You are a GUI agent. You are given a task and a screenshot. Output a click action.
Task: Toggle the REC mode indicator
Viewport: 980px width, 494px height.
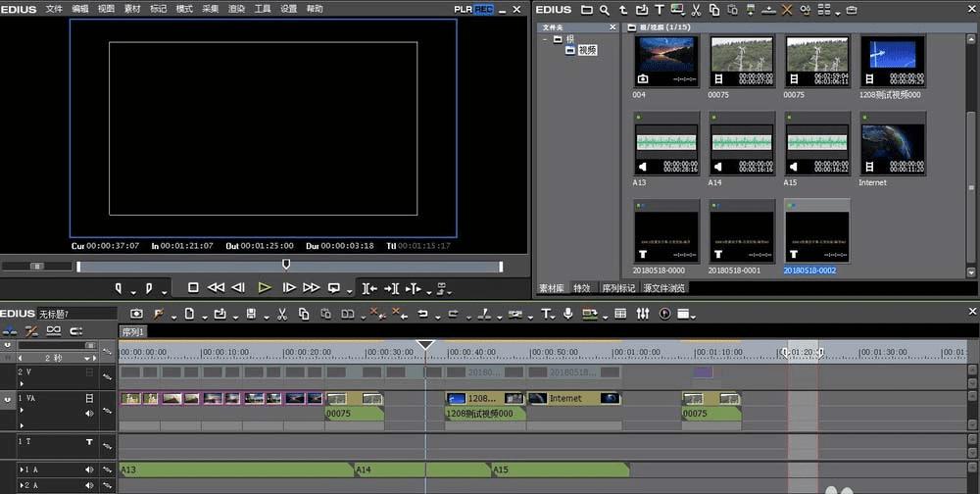pos(483,9)
